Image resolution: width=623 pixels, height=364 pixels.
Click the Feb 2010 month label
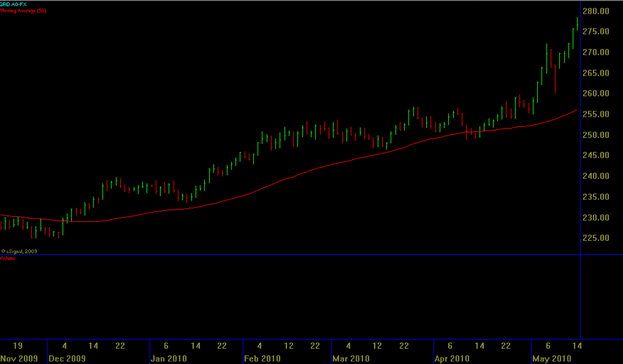(262, 358)
